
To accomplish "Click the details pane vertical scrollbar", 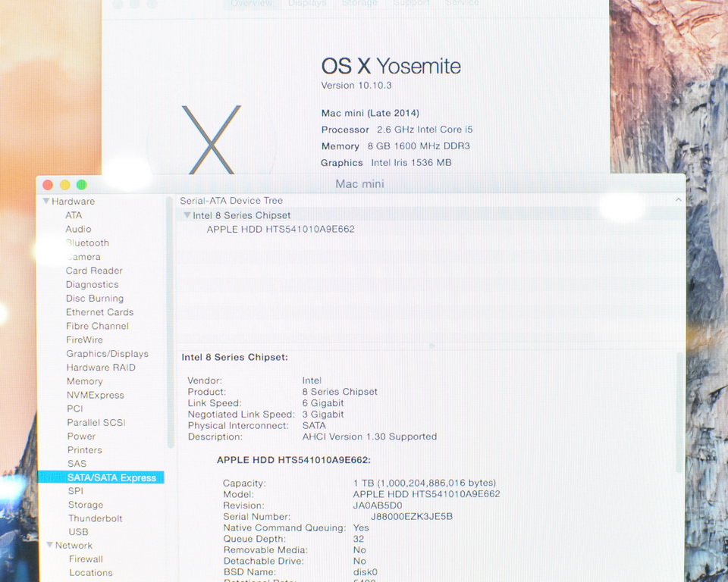I will (x=680, y=413).
